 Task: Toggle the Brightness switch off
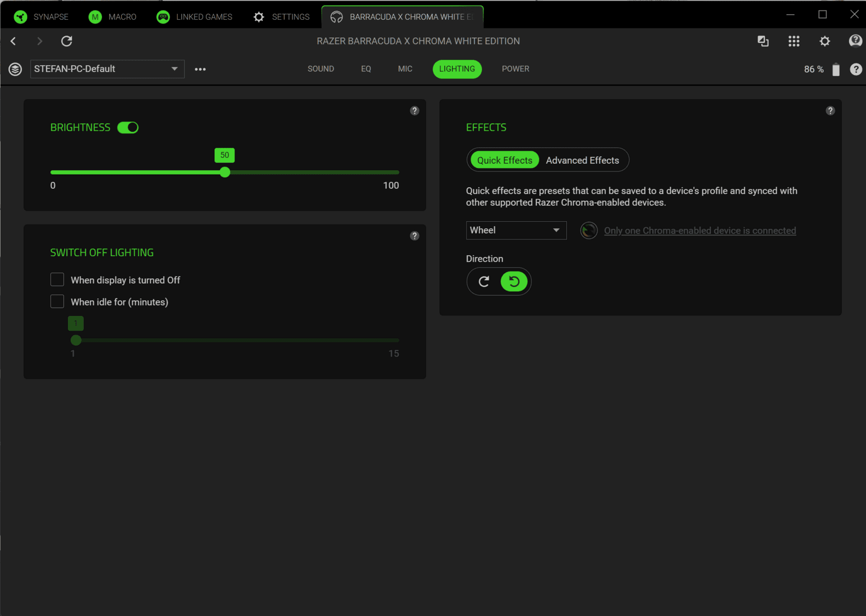128,128
